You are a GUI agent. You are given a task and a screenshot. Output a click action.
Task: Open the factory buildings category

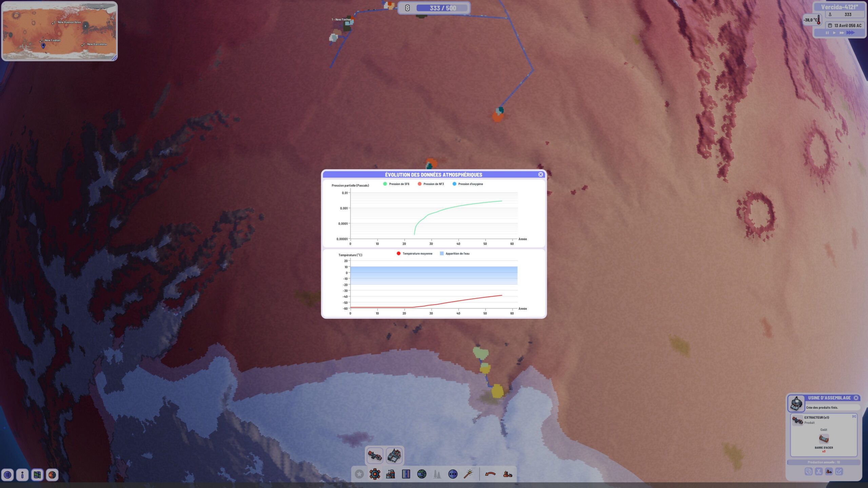click(x=391, y=474)
